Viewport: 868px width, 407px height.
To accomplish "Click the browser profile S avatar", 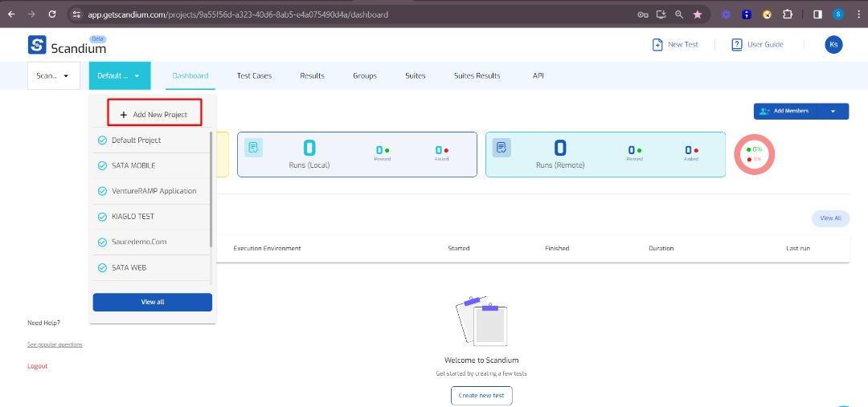I will (x=838, y=14).
